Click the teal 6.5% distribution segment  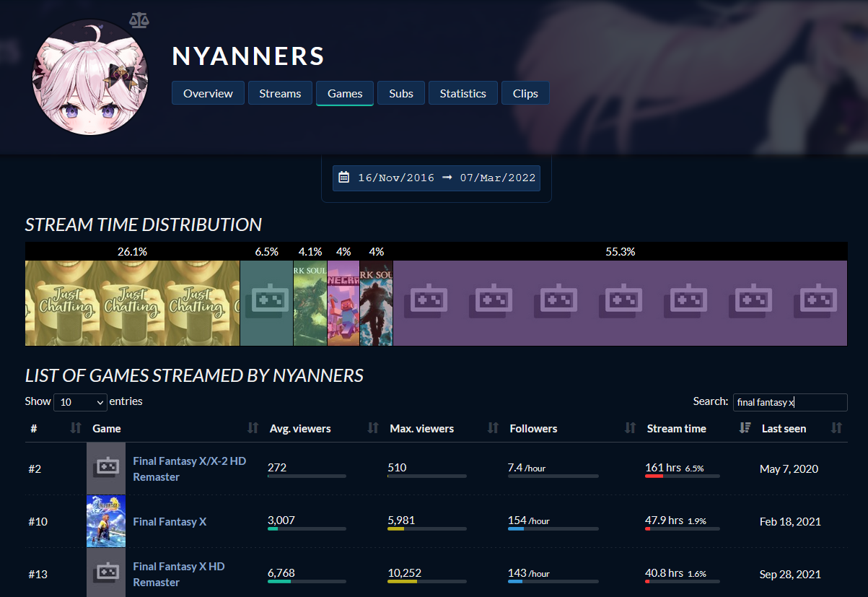click(x=266, y=303)
